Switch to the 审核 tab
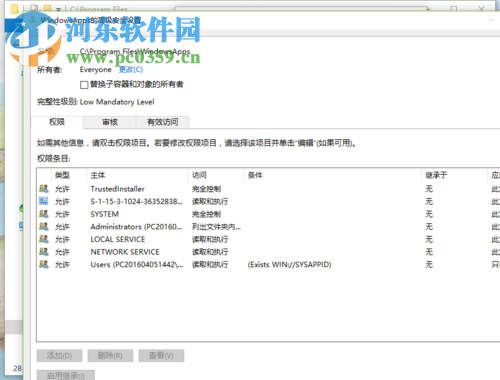The width and height of the screenshot is (500, 380). pyautogui.click(x=110, y=122)
